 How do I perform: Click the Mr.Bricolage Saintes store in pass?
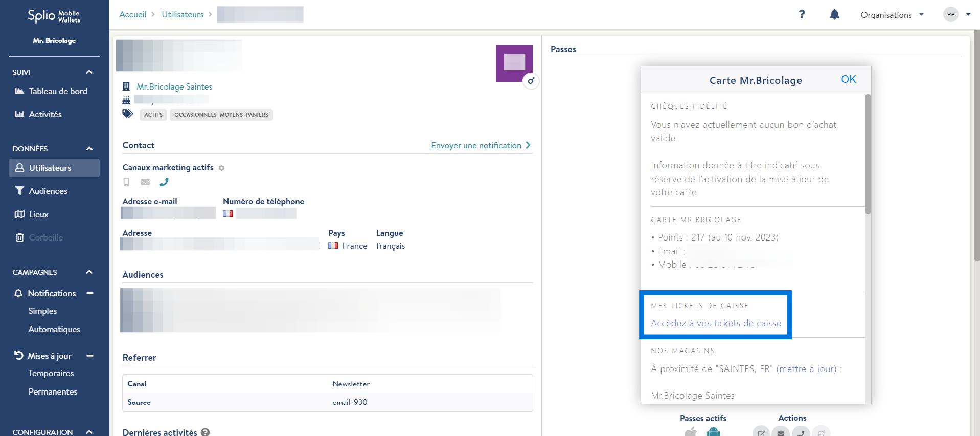693,396
